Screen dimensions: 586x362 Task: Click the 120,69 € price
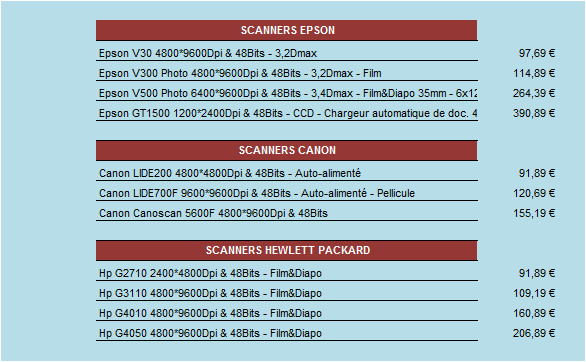coord(534,194)
